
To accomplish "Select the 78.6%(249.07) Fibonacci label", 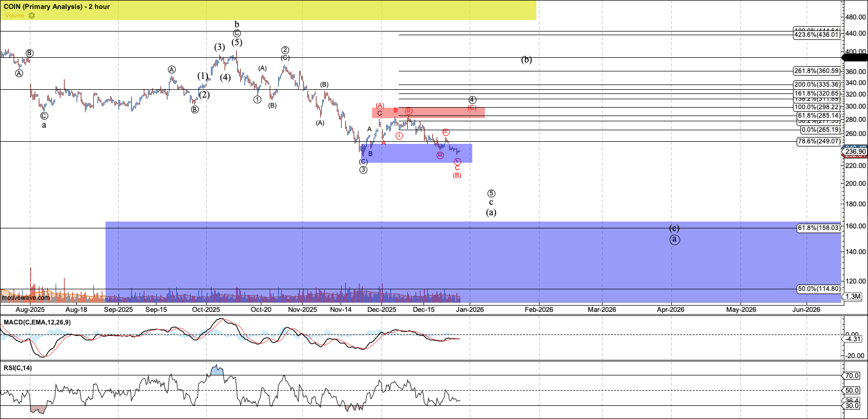I will 819,141.
